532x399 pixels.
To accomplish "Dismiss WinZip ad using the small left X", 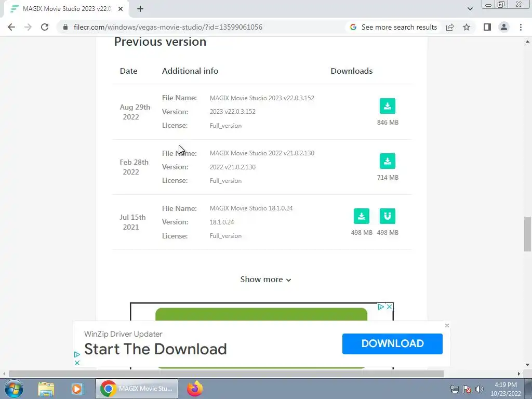I will tap(77, 363).
